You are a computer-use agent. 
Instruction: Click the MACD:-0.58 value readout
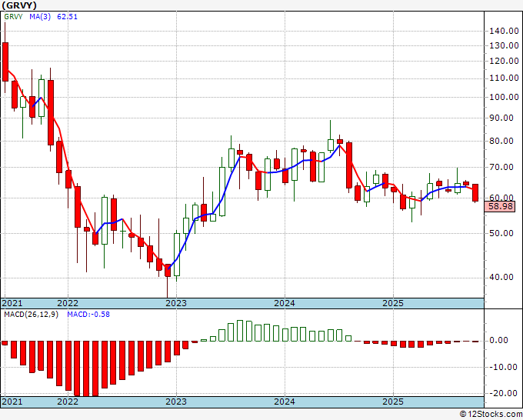click(x=88, y=315)
